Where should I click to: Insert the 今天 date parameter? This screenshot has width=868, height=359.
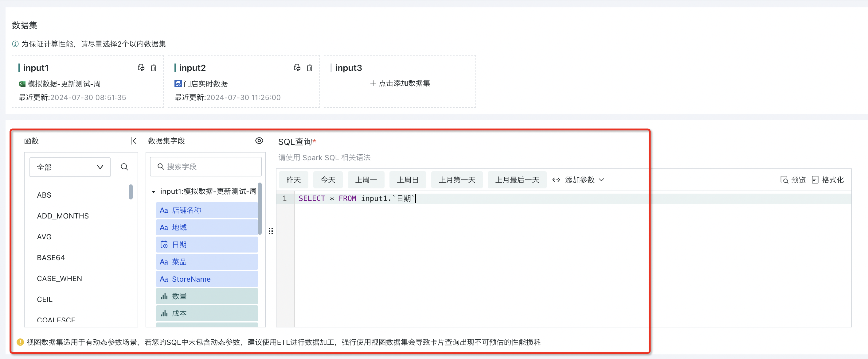(328, 180)
